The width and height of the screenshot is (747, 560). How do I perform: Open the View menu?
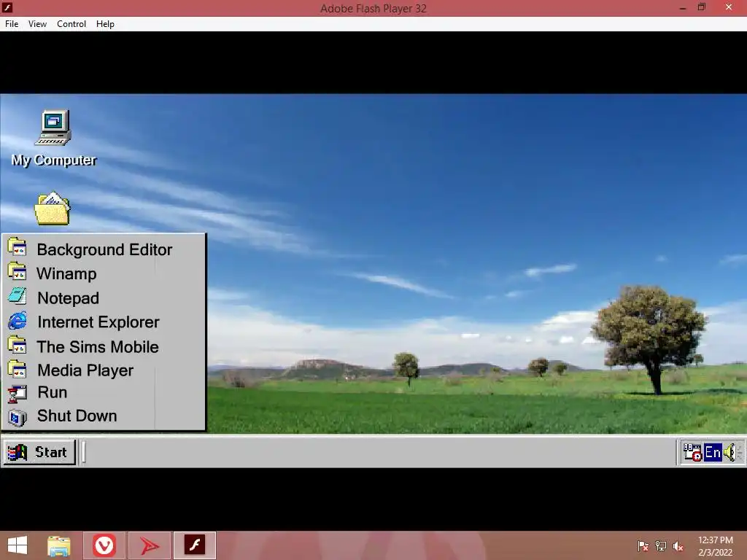pos(37,24)
